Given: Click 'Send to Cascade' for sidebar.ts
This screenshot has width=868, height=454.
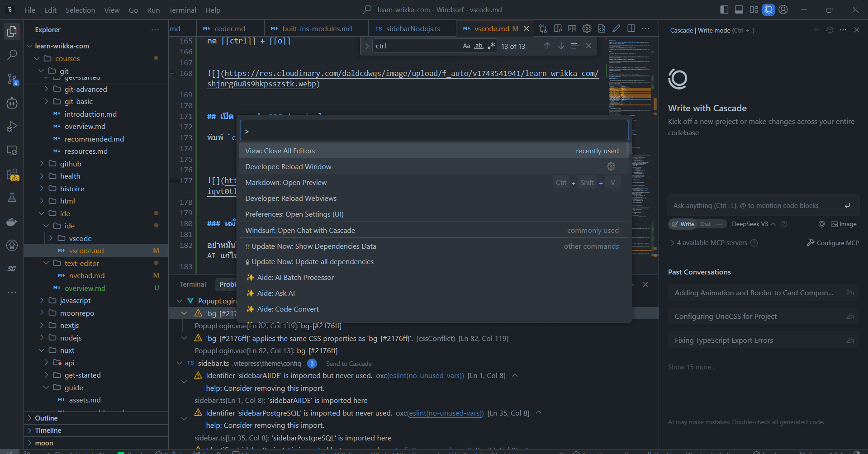Looking at the screenshot, I should (349, 364).
